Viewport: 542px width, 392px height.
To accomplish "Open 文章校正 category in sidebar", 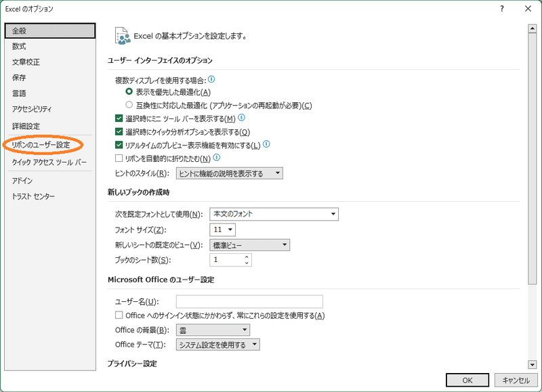I will pyautogui.click(x=50, y=62).
